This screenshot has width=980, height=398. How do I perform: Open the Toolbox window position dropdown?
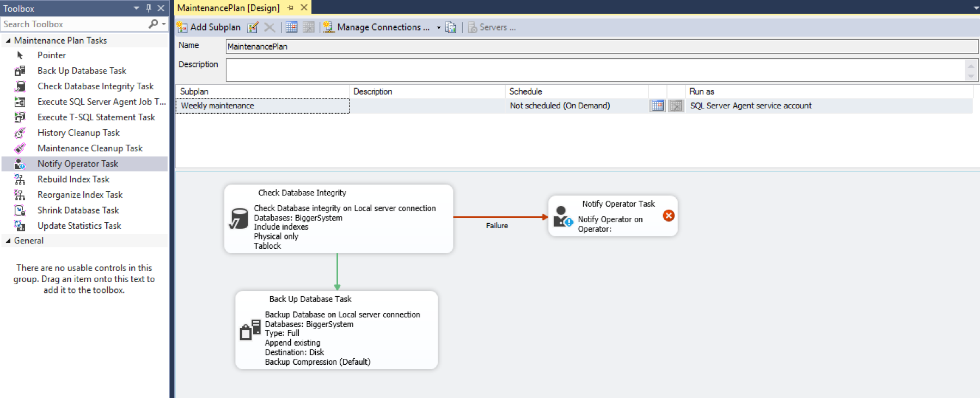coord(136,8)
